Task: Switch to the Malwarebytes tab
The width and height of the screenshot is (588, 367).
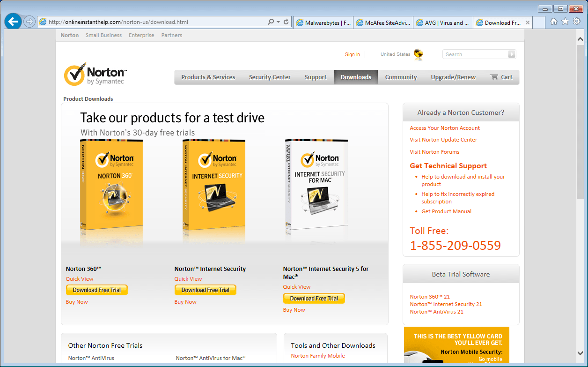Action: click(323, 22)
